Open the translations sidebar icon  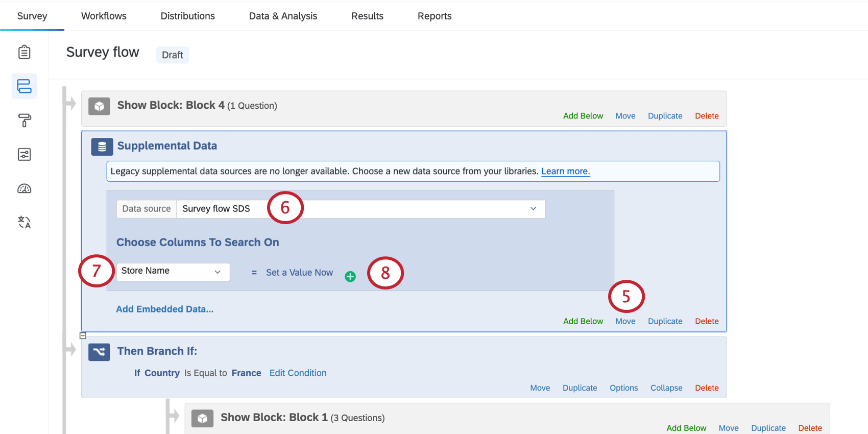coord(24,222)
